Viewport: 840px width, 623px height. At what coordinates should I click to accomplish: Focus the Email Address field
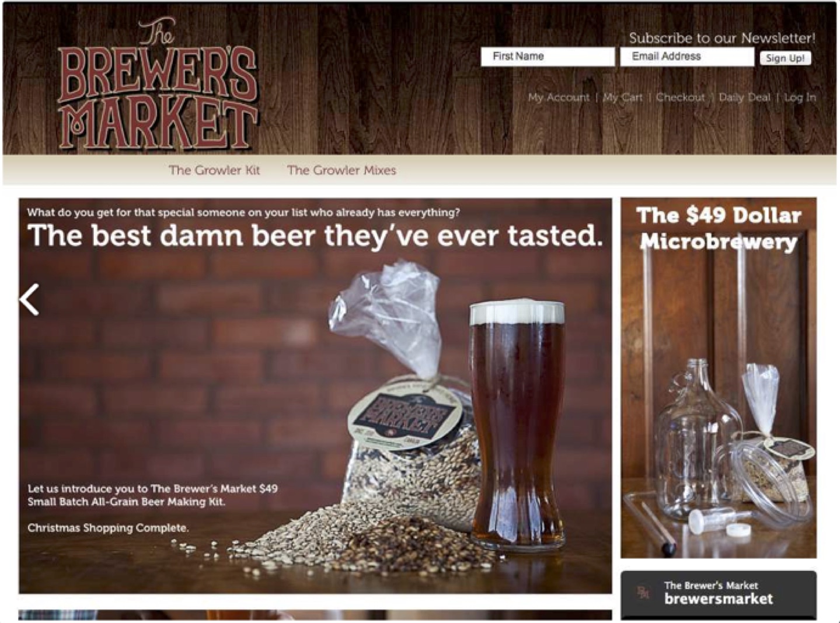pyautogui.click(x=686, y=57)
